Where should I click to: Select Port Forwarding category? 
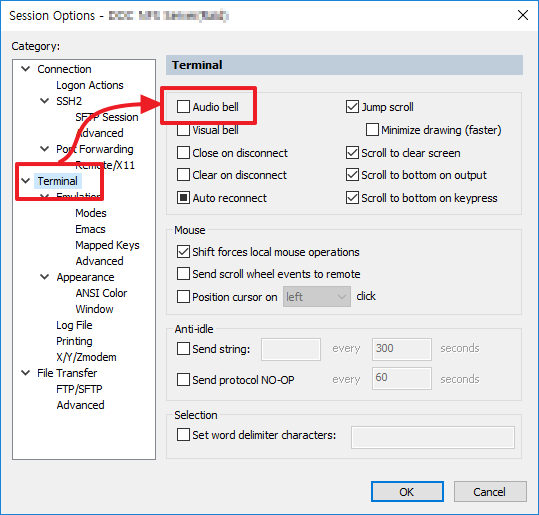point(95,149)
